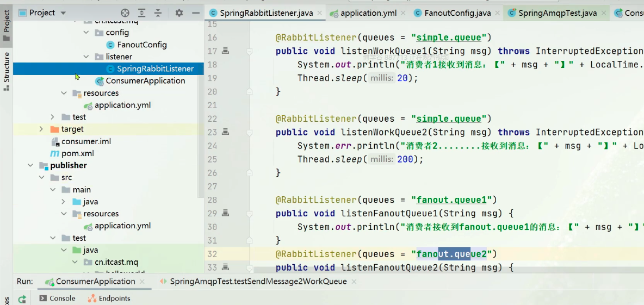
Task: Open the Project view dropdown
Action: (63, 13)
